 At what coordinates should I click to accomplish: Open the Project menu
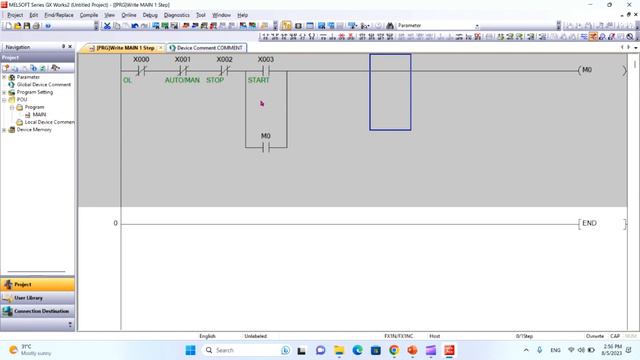pos(15,15)
